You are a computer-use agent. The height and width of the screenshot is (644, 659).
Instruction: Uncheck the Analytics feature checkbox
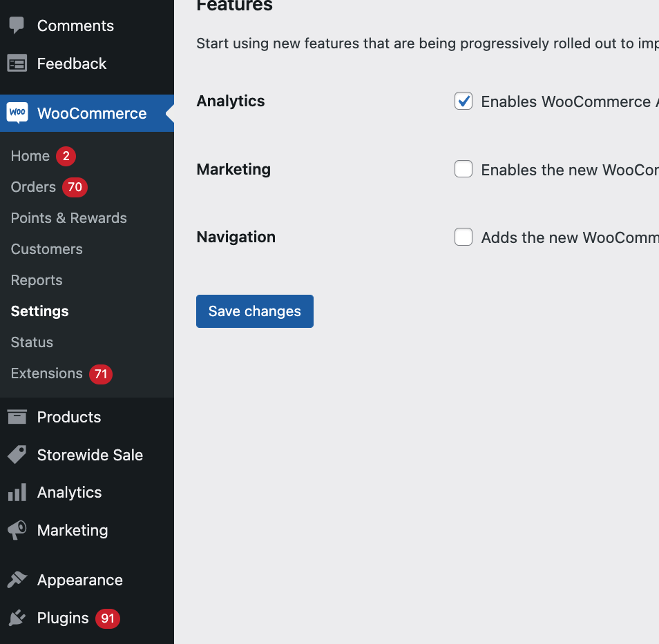[464, 101]
